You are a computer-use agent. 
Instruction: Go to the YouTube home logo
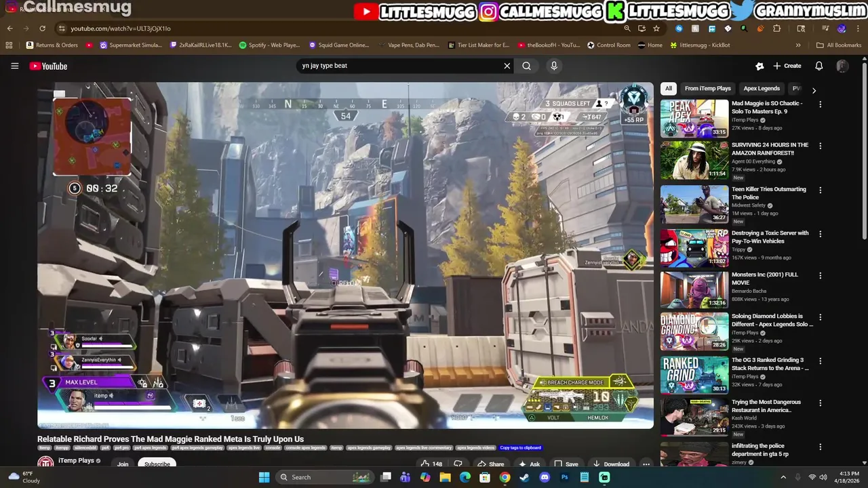pyautogui.click(x=48, y=66)
